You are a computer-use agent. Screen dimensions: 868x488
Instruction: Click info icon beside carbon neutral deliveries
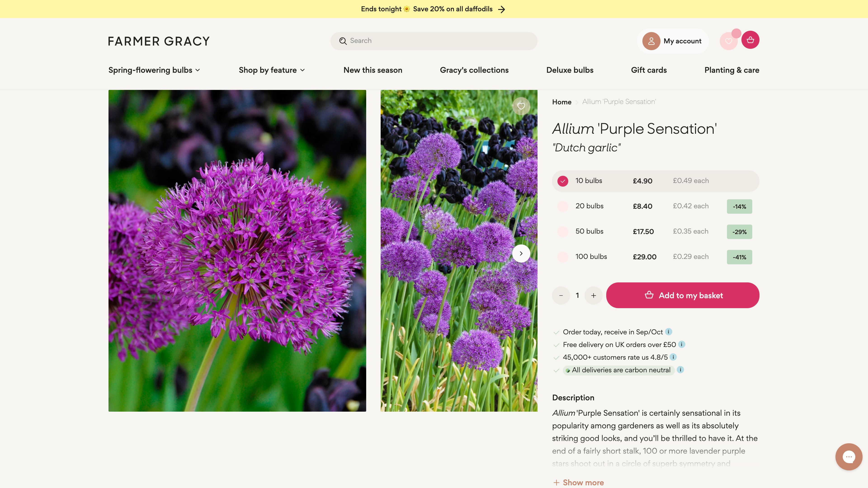pyautogui.click(x=680, y=370)
